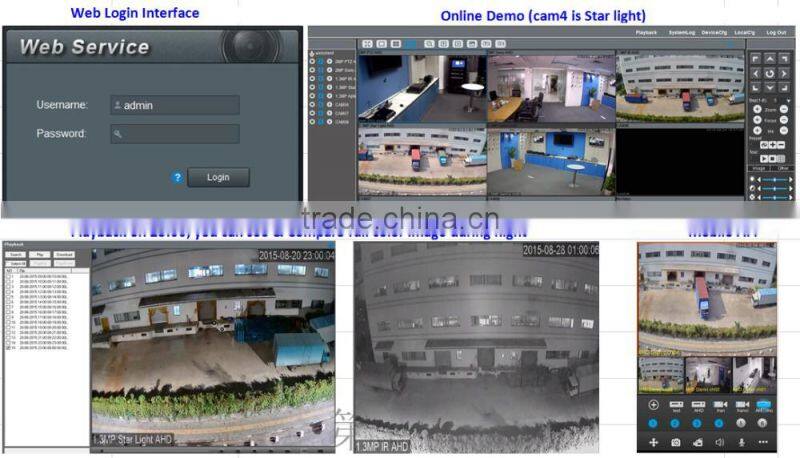Tap the mobile app speaker icon

(x=720, y=441)
